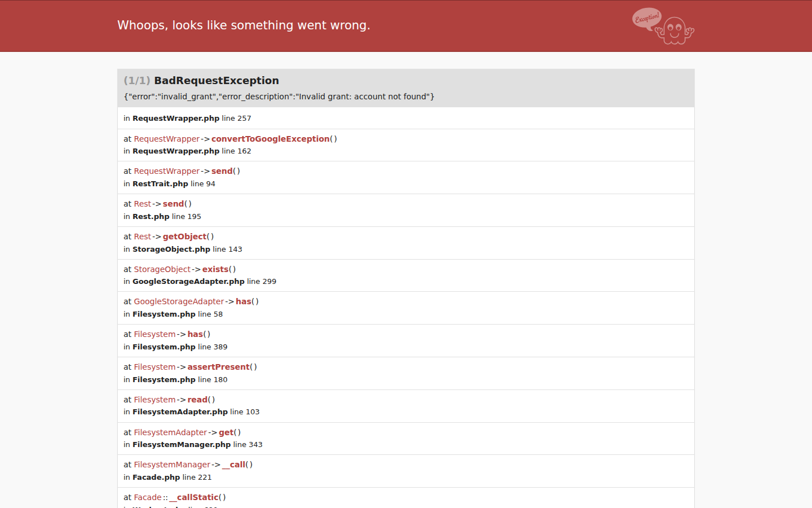Click the assertPresent method link
This screenshot has height=508, width=812.
[218, 367]
